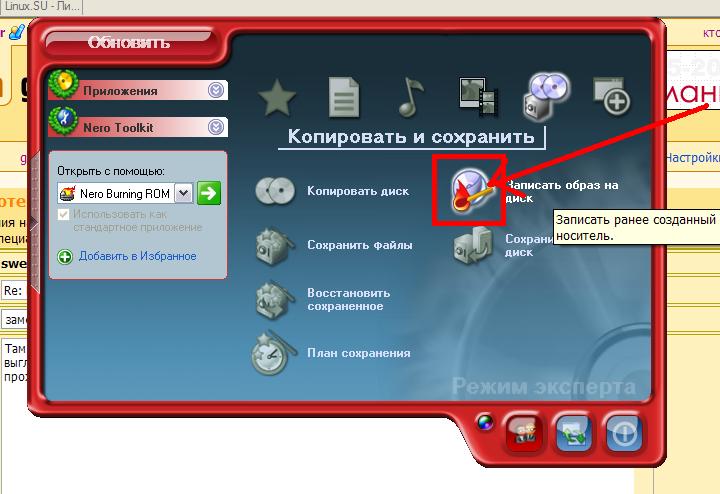Click the Приложения green wreath icon

tap(63, 84)
